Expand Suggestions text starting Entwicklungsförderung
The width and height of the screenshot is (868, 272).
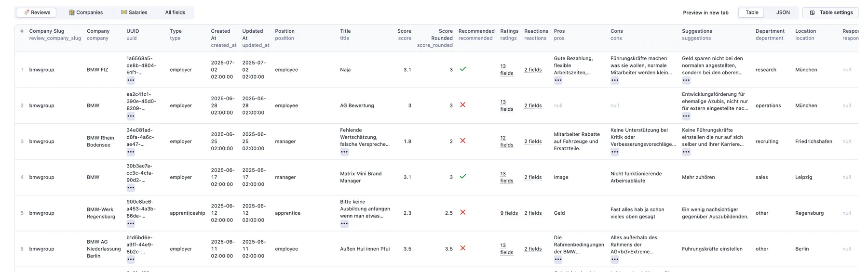point(686,116)
